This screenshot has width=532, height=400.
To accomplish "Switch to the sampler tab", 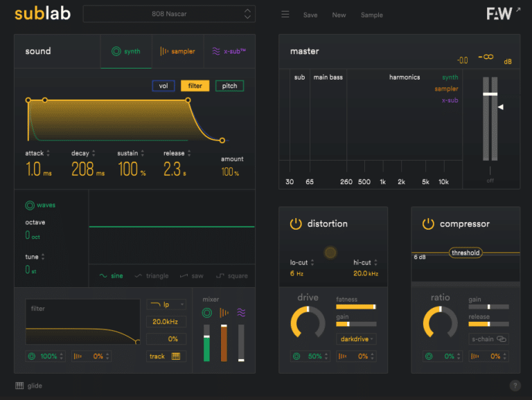I will (178, 51).
